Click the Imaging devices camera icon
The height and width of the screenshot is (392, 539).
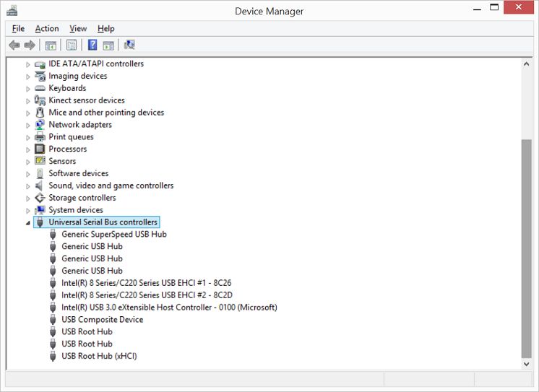point(40,77)
